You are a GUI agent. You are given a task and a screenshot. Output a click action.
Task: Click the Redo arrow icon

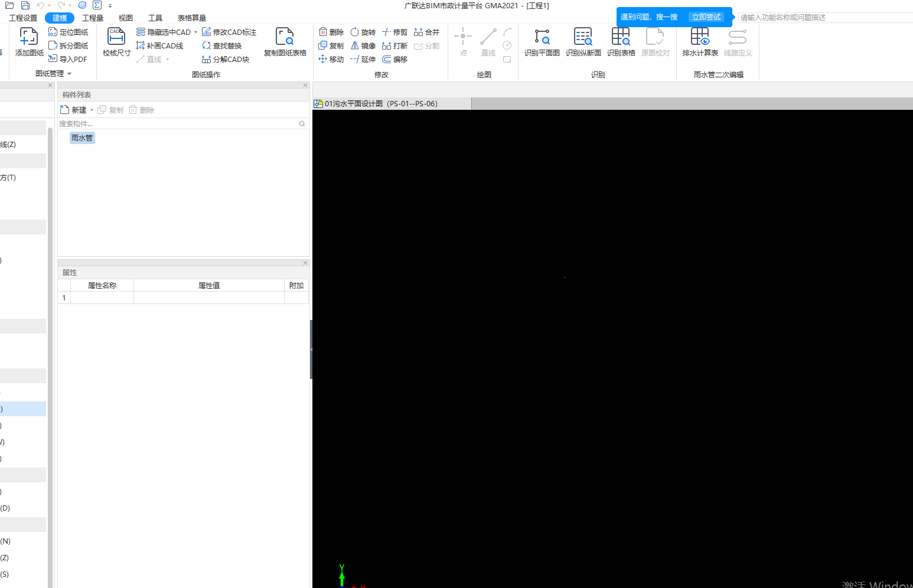(x=61, y=5)
